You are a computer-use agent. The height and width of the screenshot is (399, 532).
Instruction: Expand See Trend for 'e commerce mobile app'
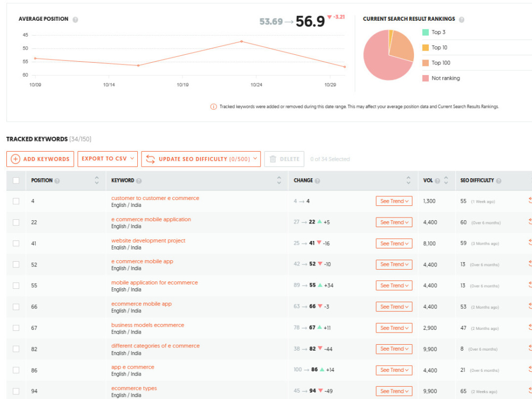tap(394, 264)
